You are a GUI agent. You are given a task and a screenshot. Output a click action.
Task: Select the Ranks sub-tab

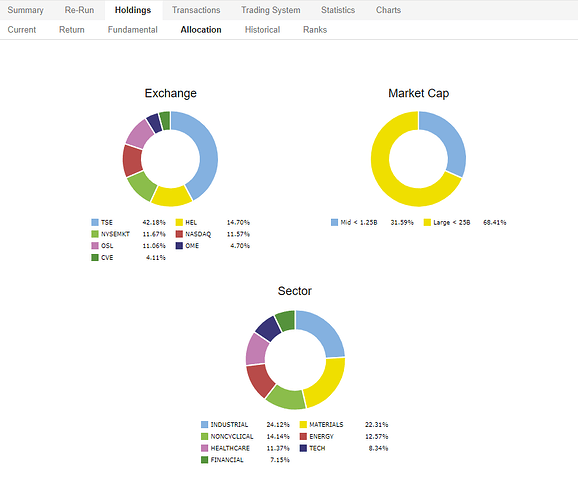tap(315, 29)
